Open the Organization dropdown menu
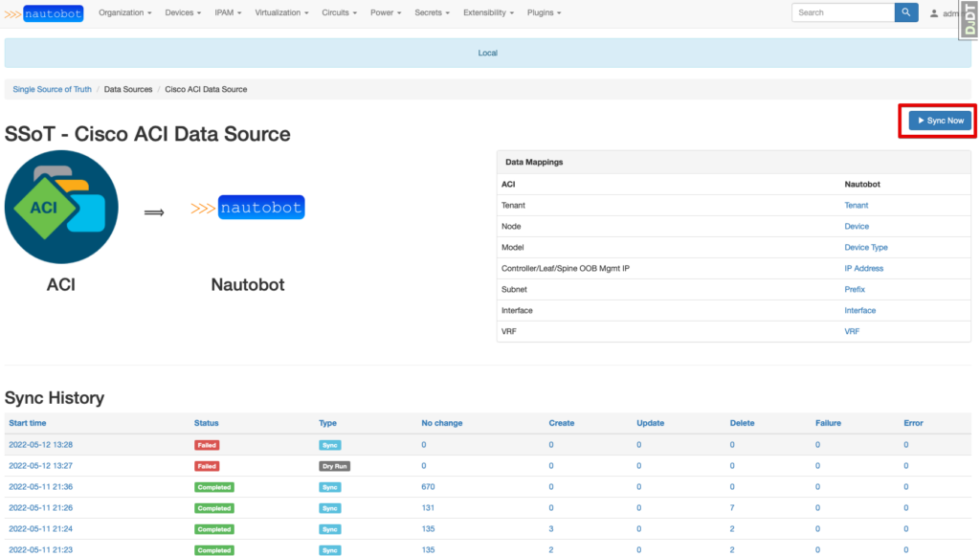This screenshot has width=980, height=556. tap(125, 12)
